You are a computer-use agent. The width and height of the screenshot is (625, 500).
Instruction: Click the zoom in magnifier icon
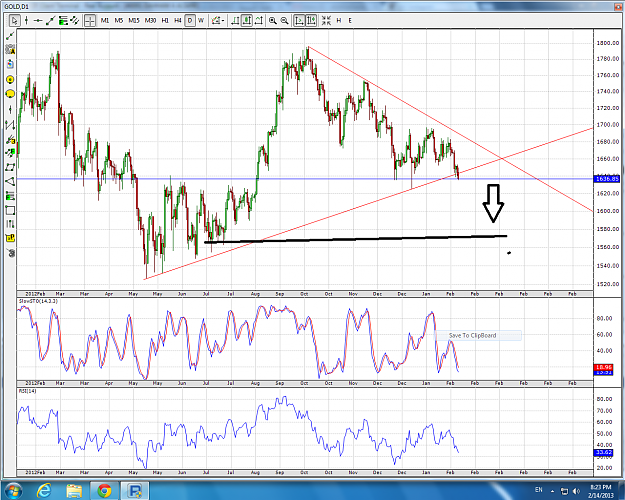(x=273, y=20)
